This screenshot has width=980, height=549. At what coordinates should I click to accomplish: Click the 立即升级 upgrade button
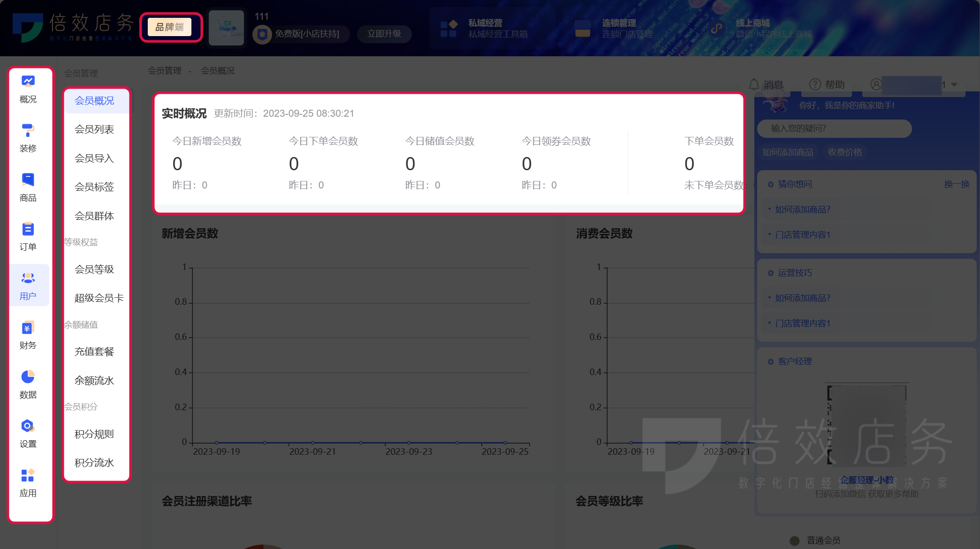[384, 34]
